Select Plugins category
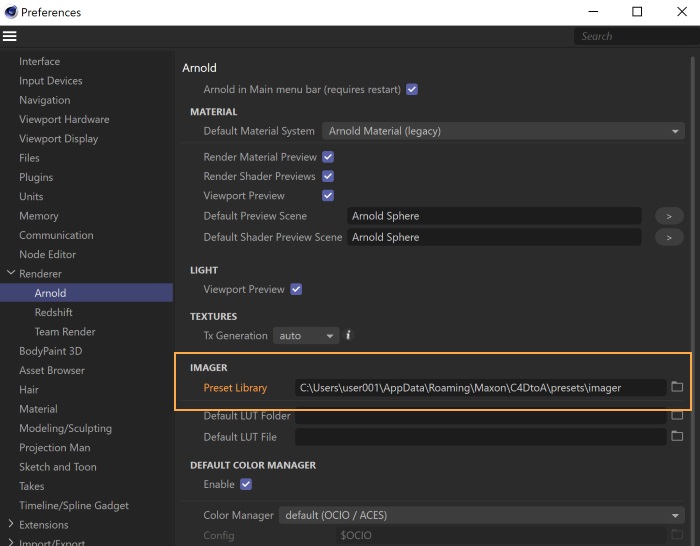 coord(36,177)
